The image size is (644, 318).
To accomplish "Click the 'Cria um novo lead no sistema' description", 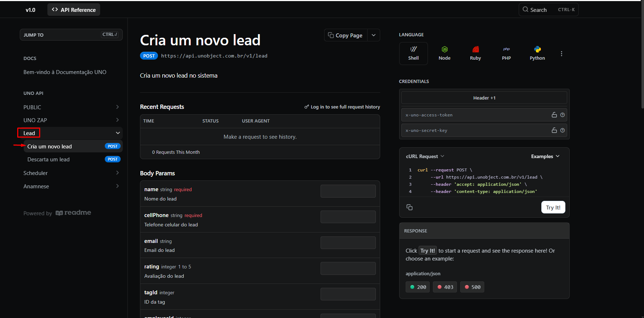I will pos(179,75).
